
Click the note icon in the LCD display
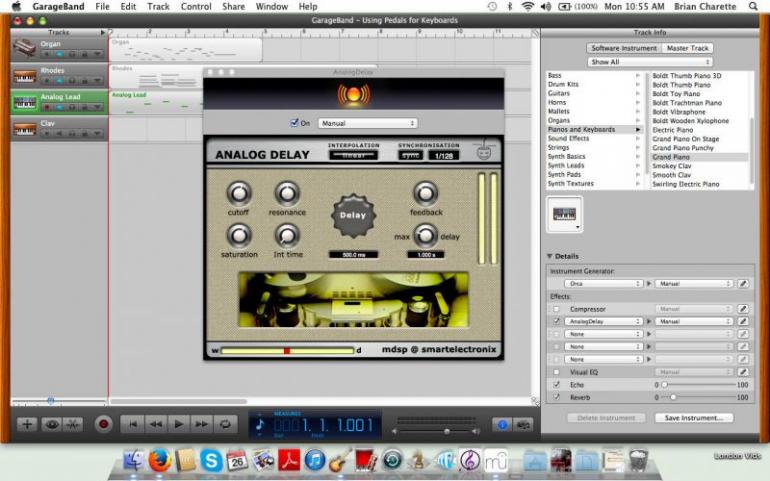pyautogui.click(x=260, y=424)
